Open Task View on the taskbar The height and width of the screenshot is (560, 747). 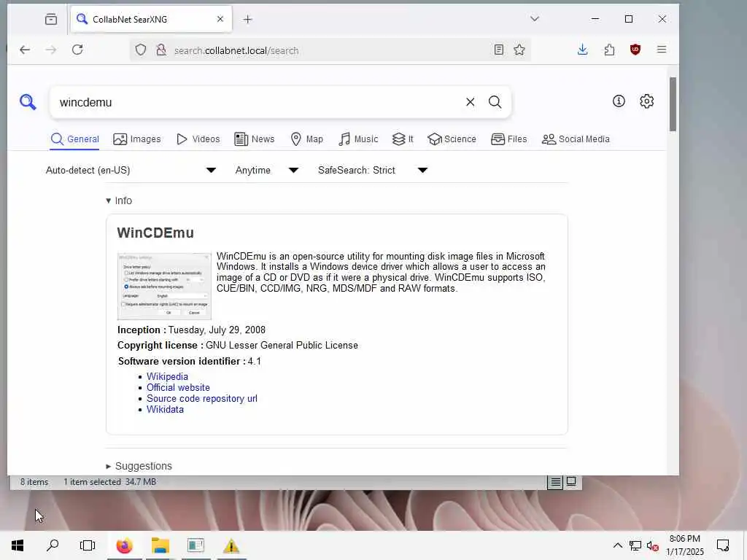click(x=88, y=545)
